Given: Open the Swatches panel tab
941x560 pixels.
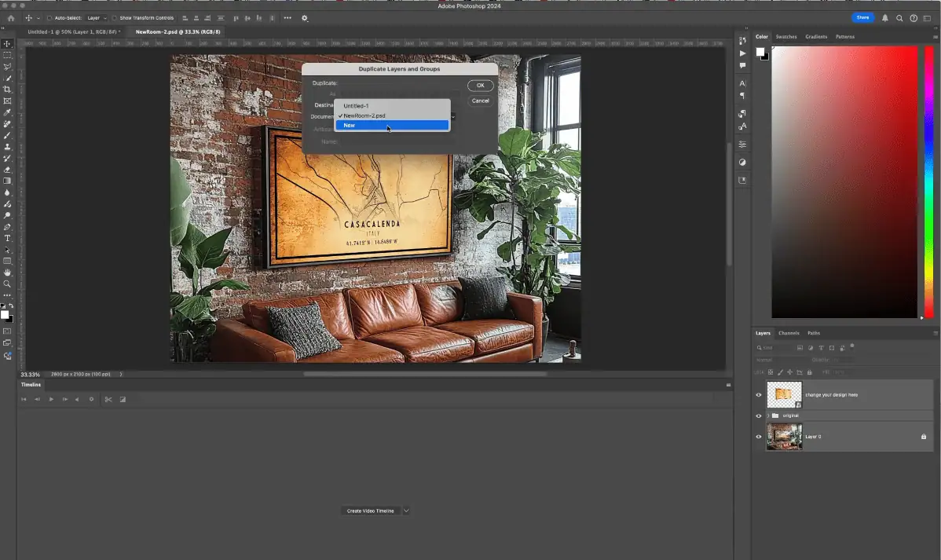Looking at the screenshot, I should pyautogui.click(x=785, y=37).
